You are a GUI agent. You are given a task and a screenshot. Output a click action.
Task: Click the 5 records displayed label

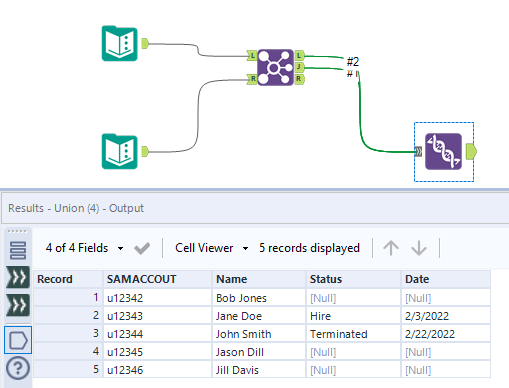pyautogui.click(x=309, y=248)
